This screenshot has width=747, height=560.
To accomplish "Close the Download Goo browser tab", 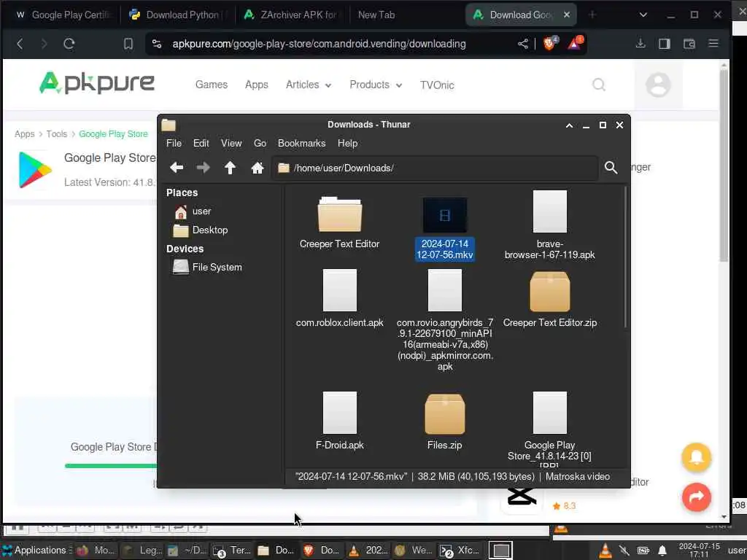I will point(566,15).
